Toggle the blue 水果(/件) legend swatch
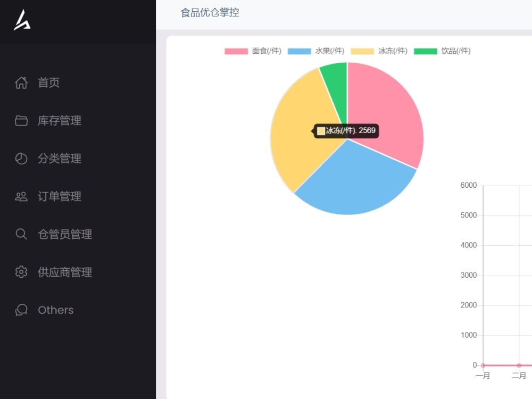 [299, 51]
